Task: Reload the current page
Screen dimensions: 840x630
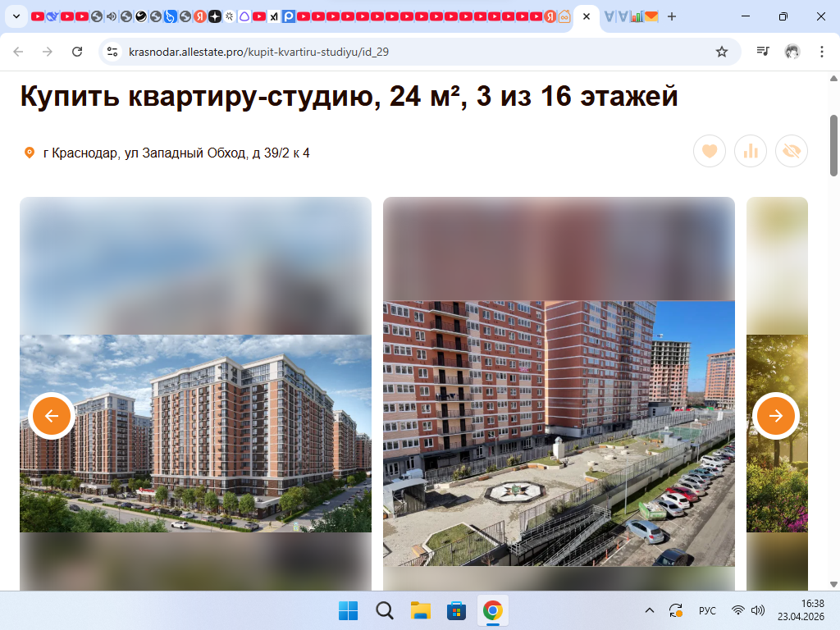Action: (x=77, y=52)
